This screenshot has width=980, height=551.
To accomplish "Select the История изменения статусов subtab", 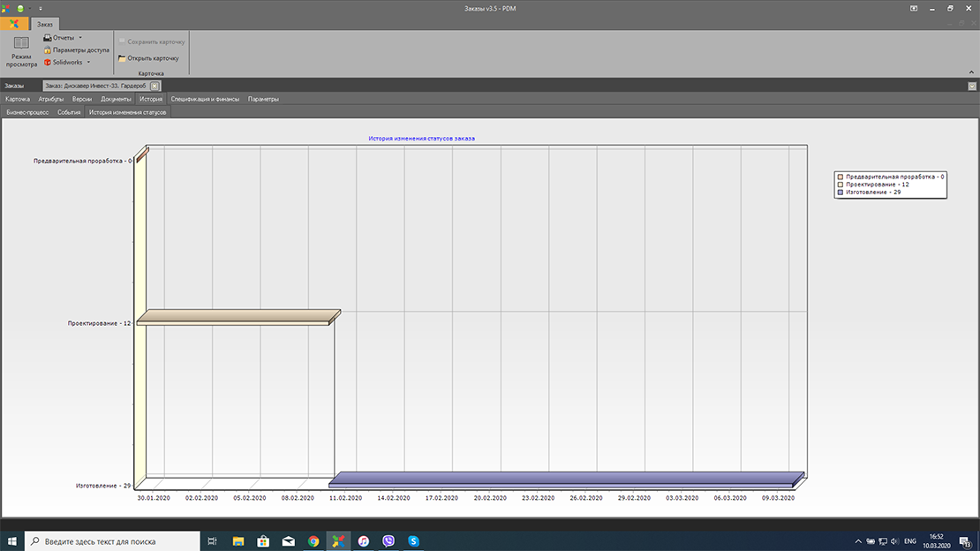I will click(x=127, y=112).
